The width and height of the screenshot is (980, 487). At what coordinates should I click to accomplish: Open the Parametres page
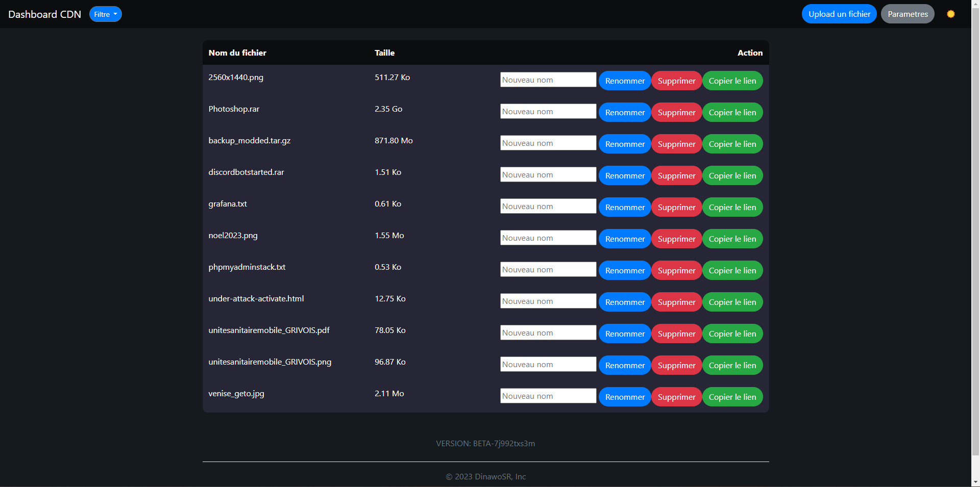point(907,14)
